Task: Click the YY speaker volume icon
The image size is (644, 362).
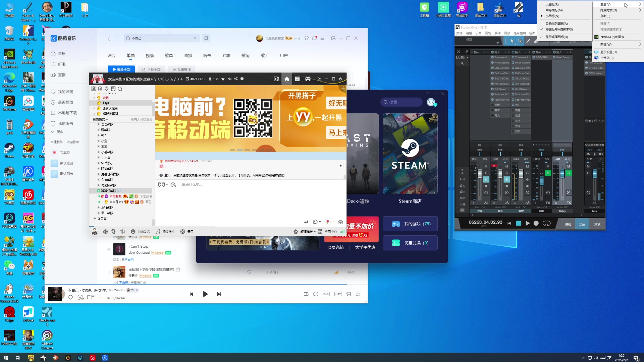Action: (105, 232)
